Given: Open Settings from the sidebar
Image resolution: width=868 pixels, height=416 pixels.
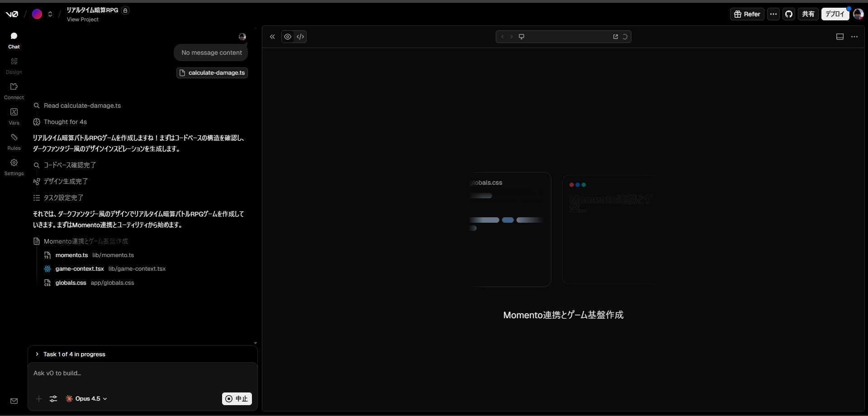Looking at the screenshot, I should 14,166.
